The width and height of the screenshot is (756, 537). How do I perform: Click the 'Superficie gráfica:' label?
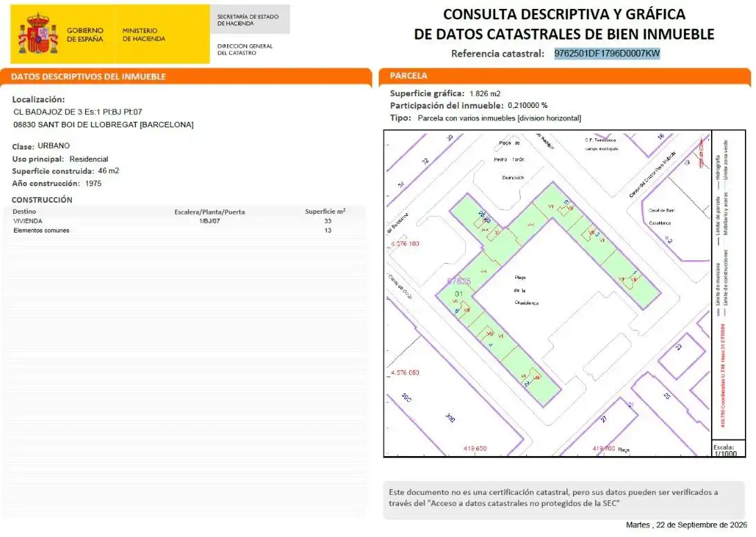pos(427,93)
